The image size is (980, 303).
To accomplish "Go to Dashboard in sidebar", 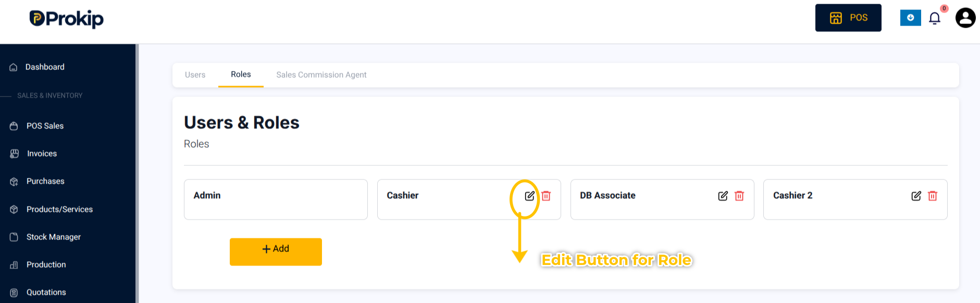I will 45,67.
